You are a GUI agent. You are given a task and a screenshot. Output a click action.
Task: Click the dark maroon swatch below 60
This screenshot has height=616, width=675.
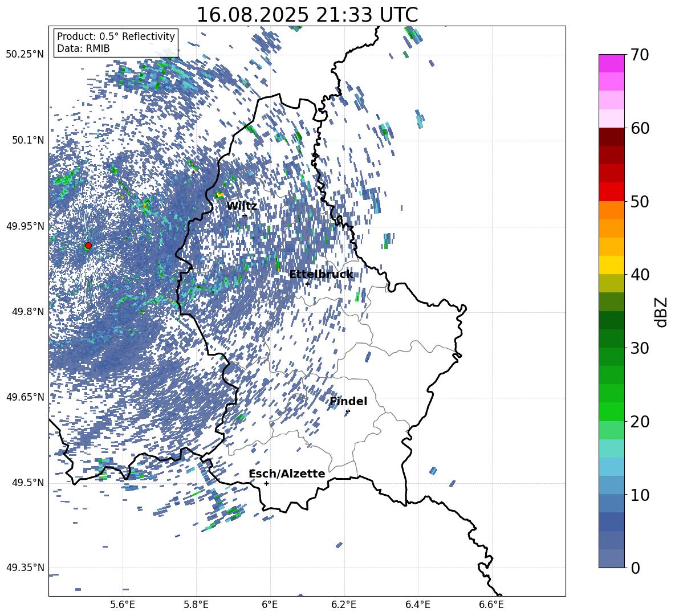pyautogui.click(x=611, y=137)
